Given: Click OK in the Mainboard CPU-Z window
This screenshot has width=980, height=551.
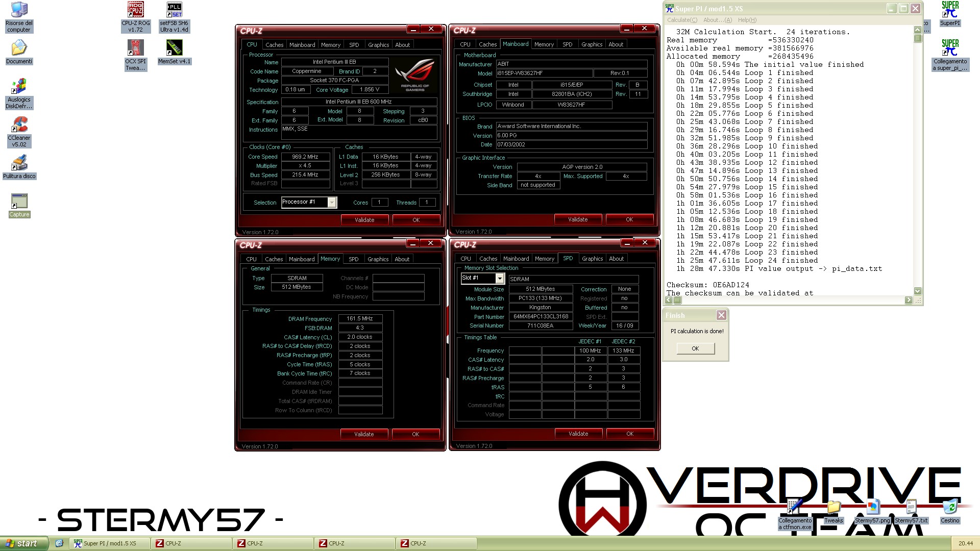Looking at the screenshot, I should tap(629, 219).
